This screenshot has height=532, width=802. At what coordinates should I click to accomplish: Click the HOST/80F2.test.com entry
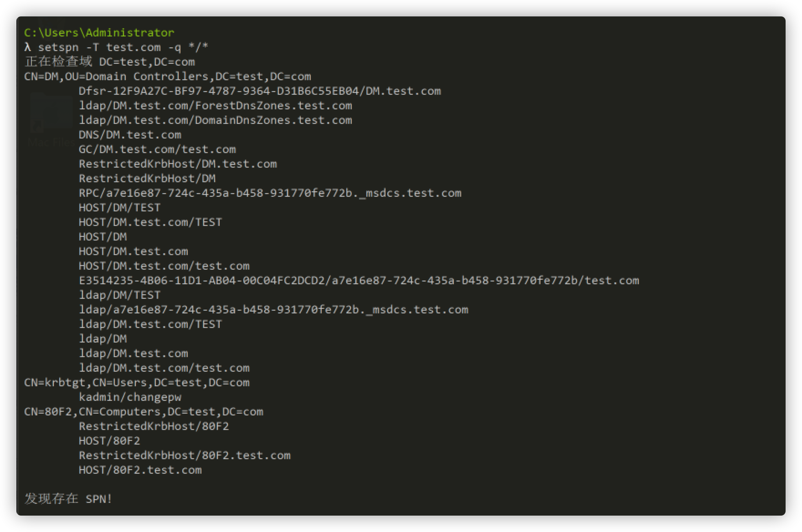(x=140, y=470)
